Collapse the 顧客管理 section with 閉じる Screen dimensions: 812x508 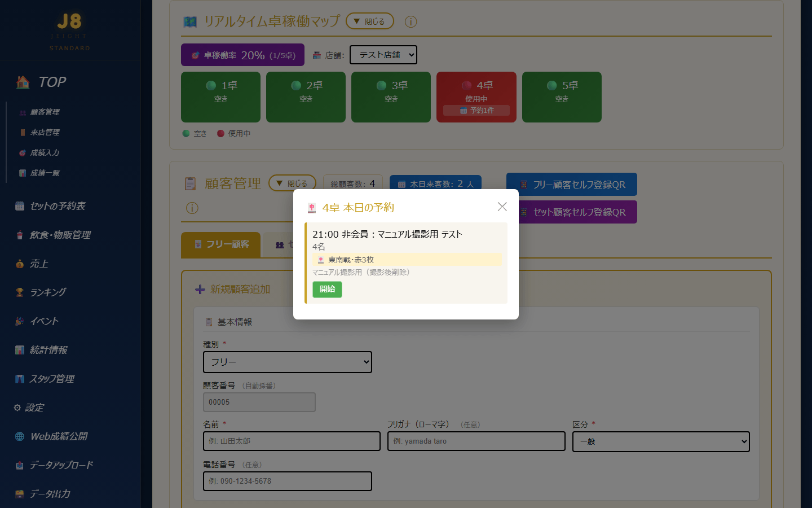click(x=292, y=183)
